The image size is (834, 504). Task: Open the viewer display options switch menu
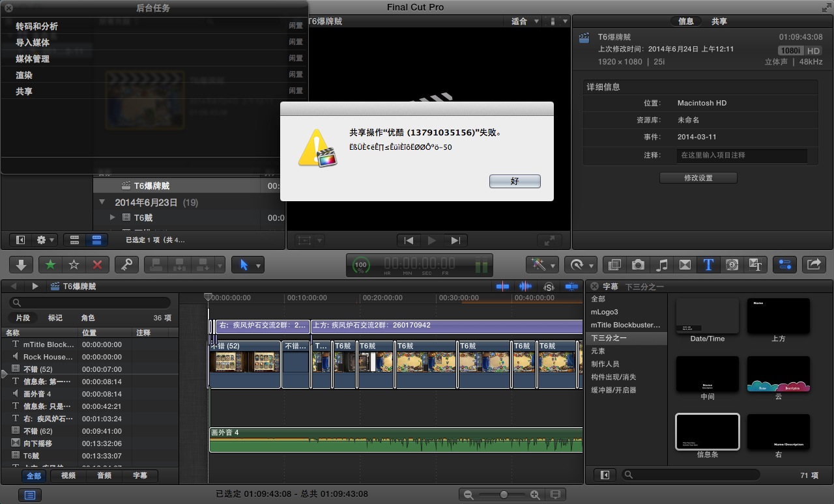[x=557, y=21]
